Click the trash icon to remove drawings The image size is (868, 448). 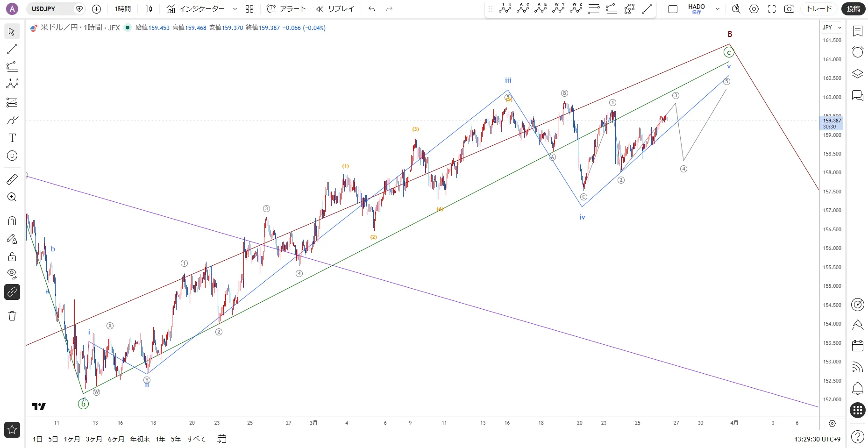click(12, 316)
